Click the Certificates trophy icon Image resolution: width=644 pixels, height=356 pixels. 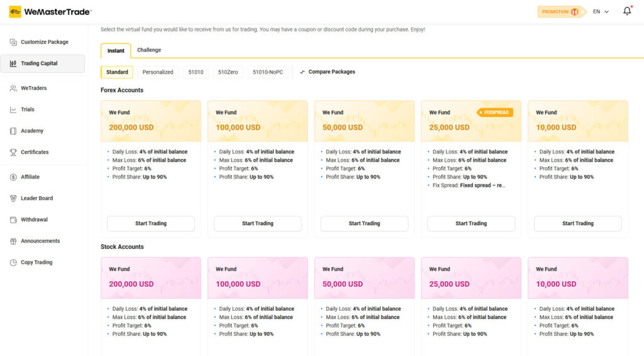pyautogui.click(x=13, y=152)
